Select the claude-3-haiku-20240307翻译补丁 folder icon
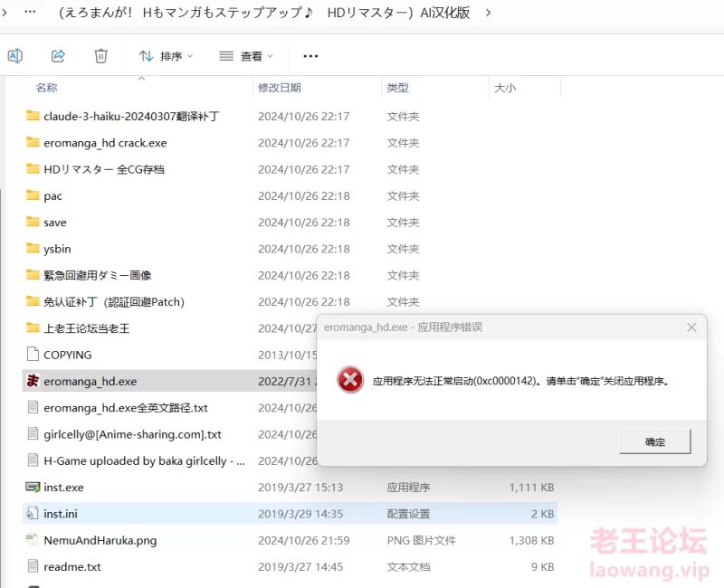This screenshot has width=724, height=588. [33, 116]
